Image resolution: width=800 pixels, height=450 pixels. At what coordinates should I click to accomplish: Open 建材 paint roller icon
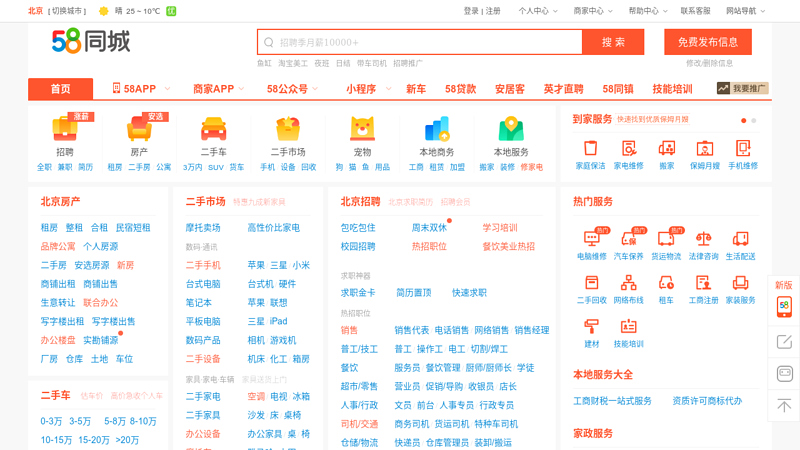point(592,326)
